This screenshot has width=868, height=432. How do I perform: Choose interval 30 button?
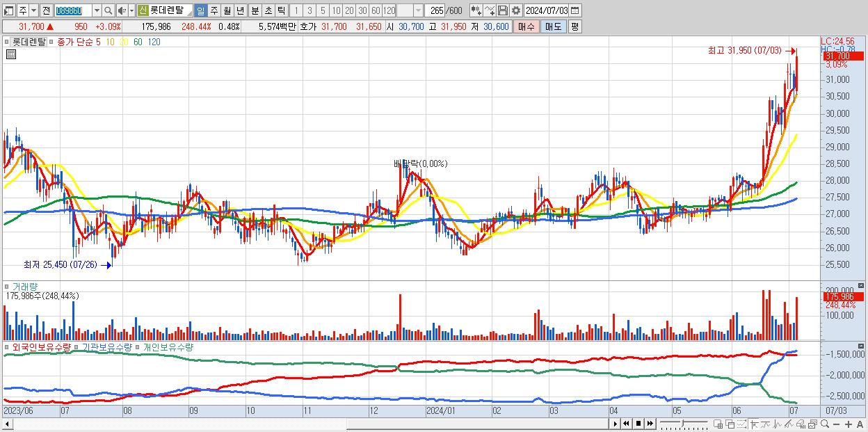coord(362,10)
